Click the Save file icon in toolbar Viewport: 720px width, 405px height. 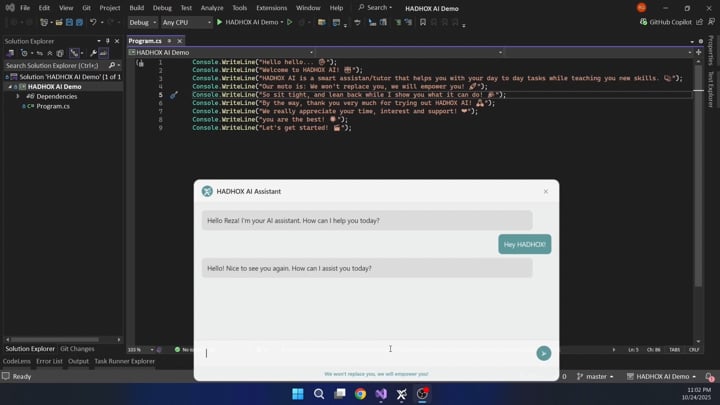tap(69, 22)
